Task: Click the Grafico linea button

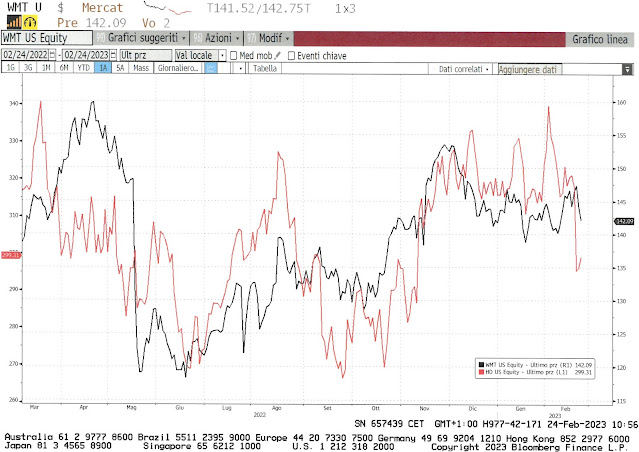Action: (599, 39)
